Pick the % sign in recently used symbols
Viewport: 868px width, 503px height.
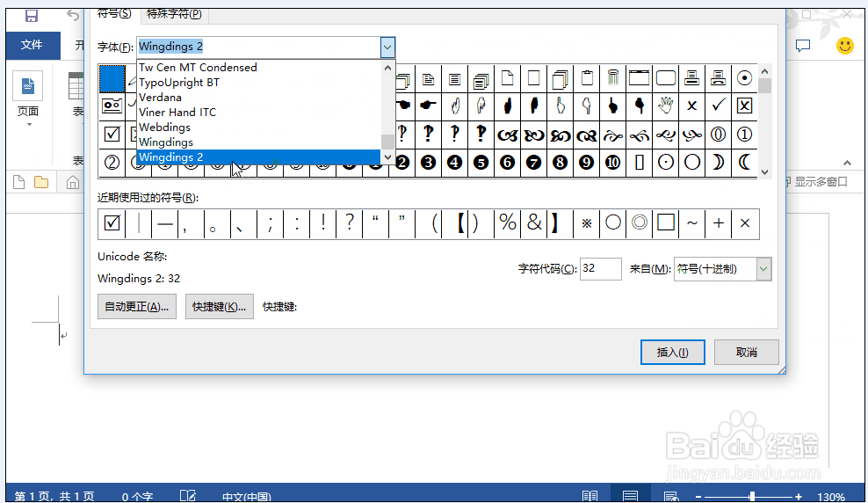[x=507, y=223]
